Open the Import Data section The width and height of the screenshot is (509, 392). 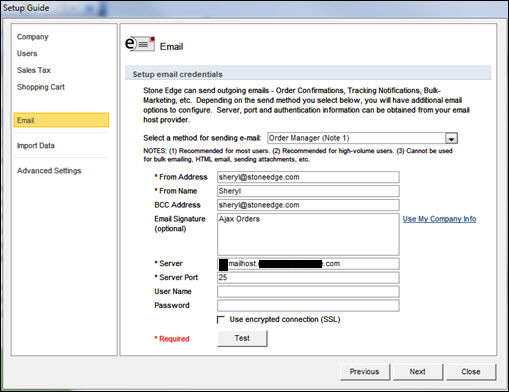(x=36, y=145)
